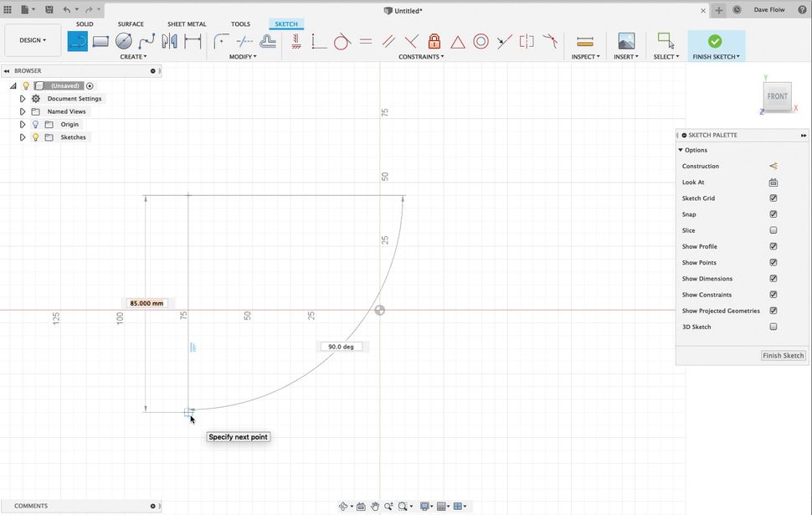Expand the Origin folder in the browser
The width and height of the screenshot is (812, 515).
(x=23, y=124)
